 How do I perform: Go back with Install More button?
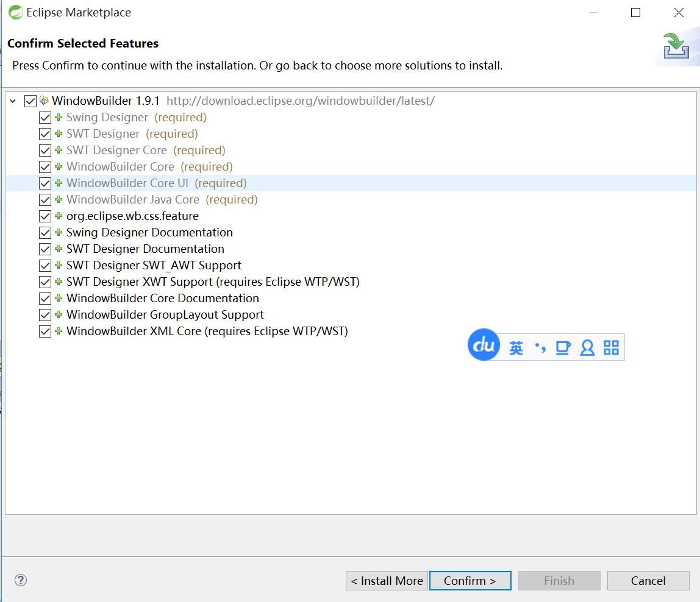(x=387, y=581)
